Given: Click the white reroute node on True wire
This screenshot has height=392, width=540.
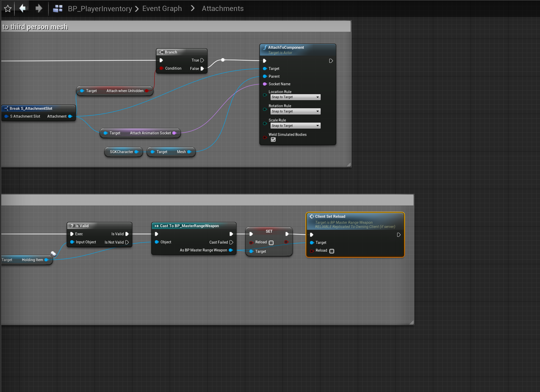Looking at the screenshot, I should pos(223,60).
